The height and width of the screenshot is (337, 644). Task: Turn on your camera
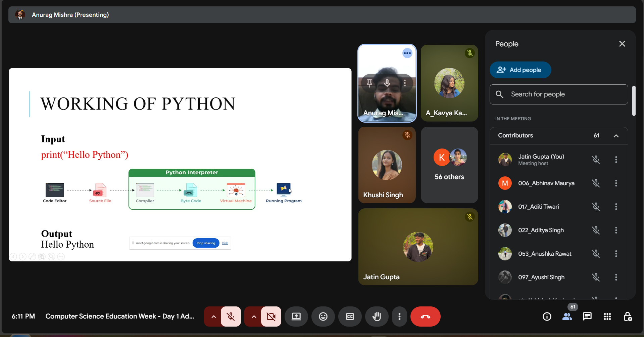point(271,317)
